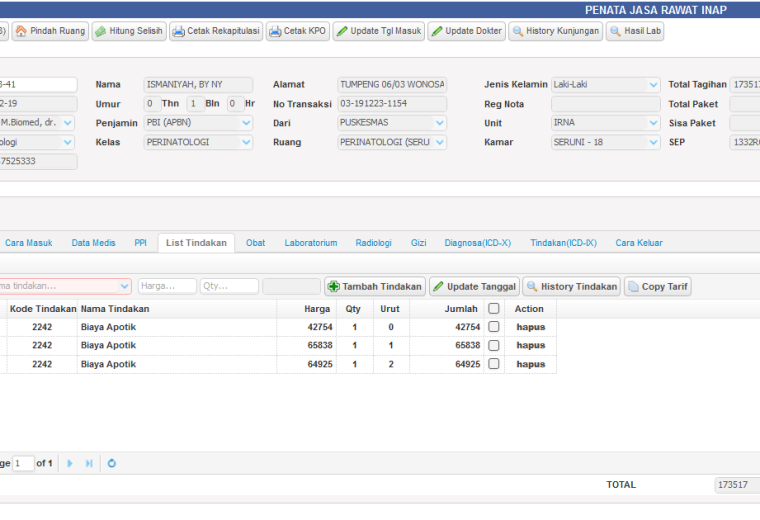Viewport: 760px width, 520px height.
Task: Click the Hasil Lab button
Action: click(x=635, y=31)
